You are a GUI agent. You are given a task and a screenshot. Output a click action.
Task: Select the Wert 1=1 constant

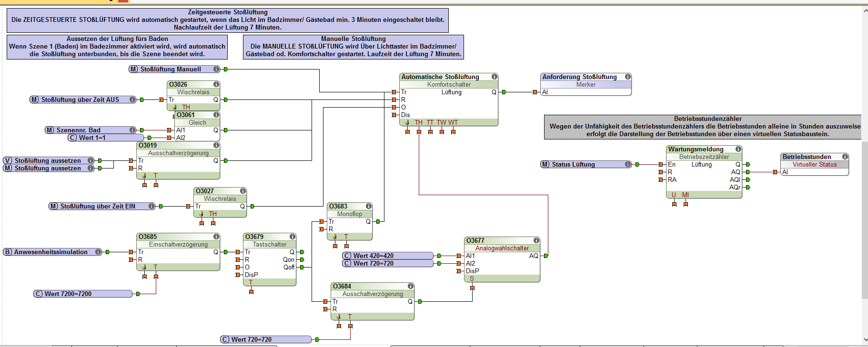tap(105, 138)
